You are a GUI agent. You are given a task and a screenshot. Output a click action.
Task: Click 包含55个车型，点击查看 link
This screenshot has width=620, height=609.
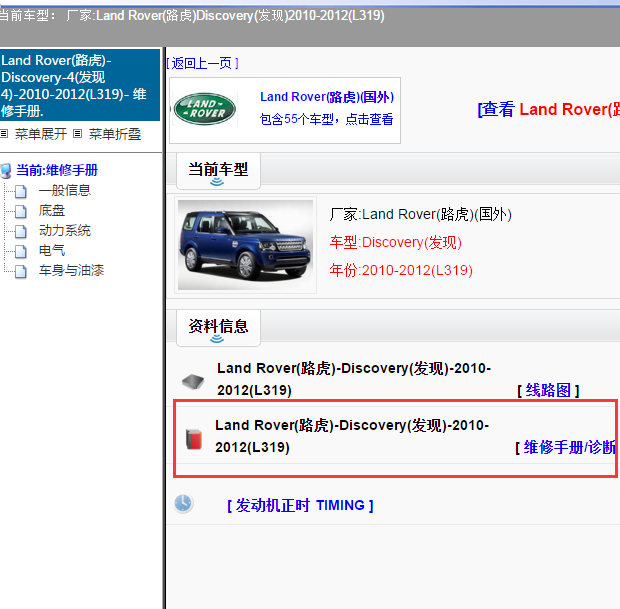tap(326, 119)
